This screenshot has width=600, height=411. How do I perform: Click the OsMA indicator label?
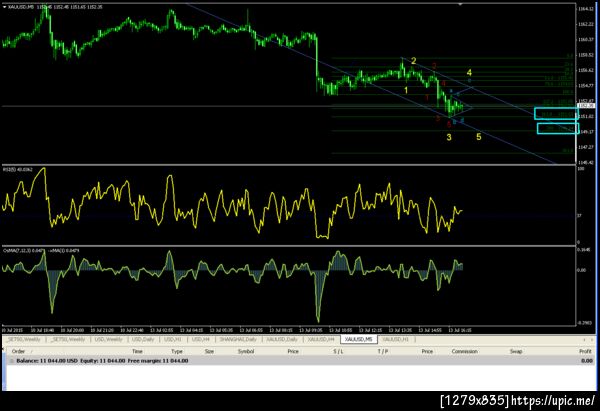(x=41, y=251)
